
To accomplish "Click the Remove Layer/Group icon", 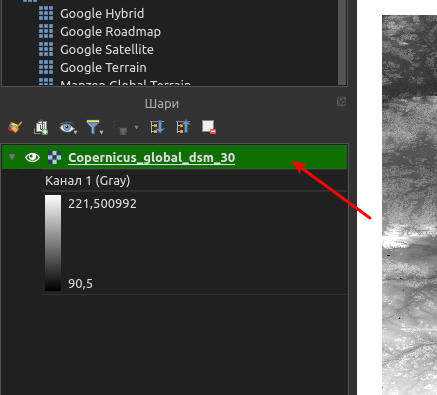I will click(209, 127).
